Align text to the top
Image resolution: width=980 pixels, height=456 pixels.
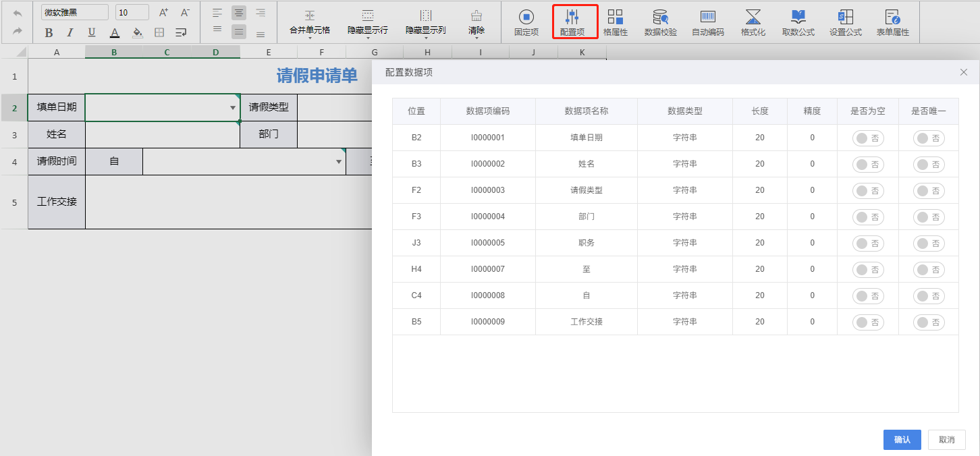pos(217,31)
